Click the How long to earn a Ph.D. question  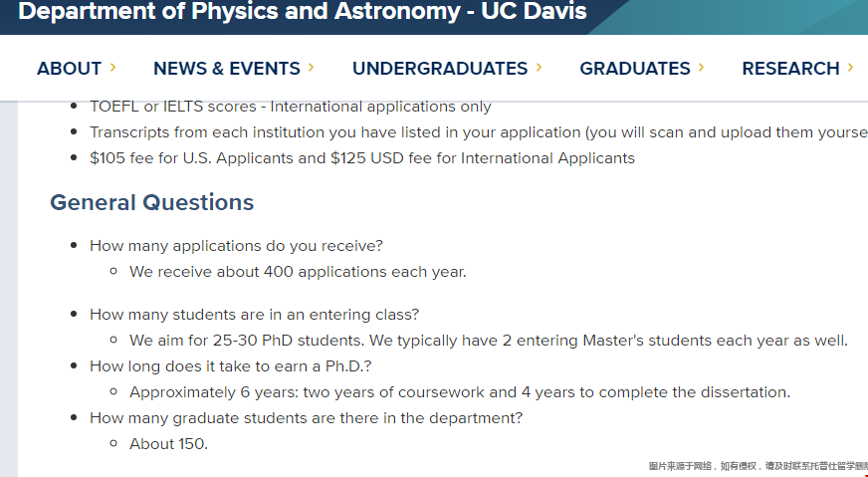coord(231,366)
